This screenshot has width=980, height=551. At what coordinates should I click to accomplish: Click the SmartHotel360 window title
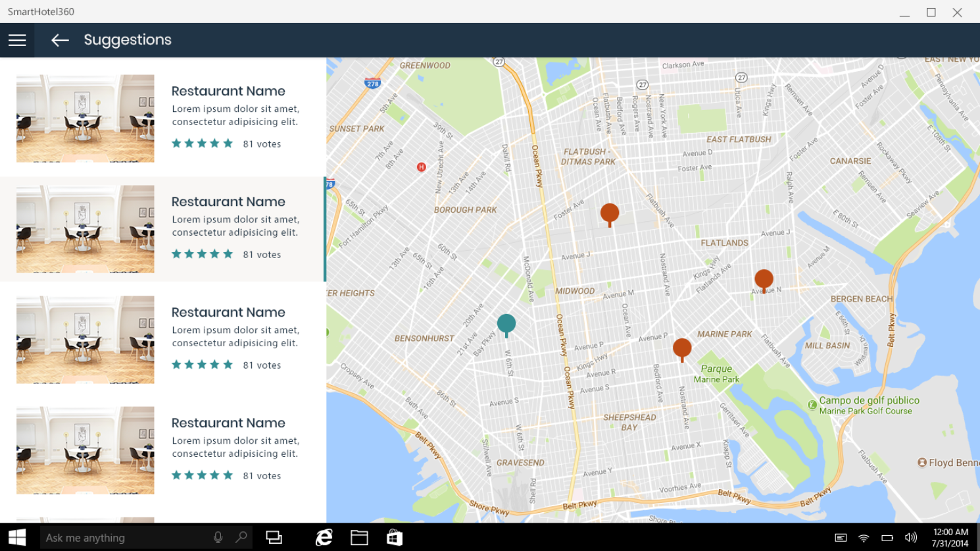[41, 12]
